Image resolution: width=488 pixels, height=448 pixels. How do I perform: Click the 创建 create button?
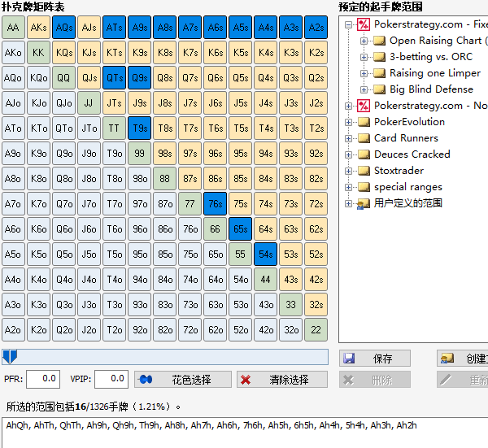[463, 359]
